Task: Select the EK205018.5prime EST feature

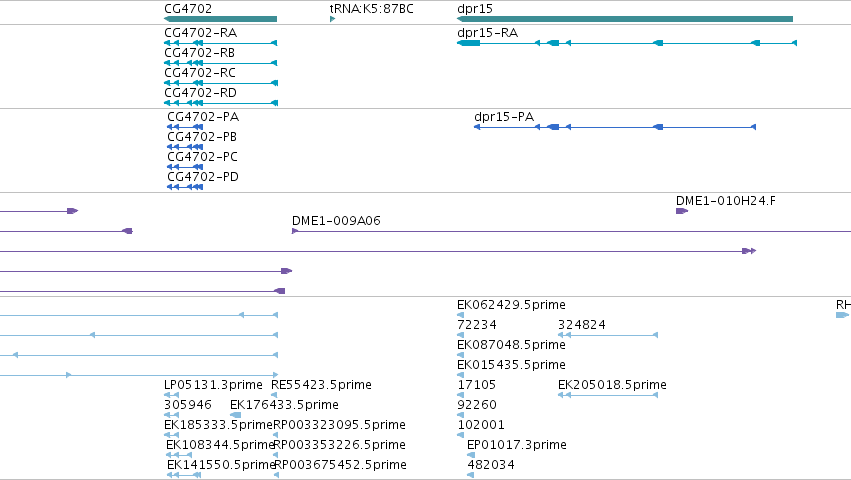Action: click(608, 395)
